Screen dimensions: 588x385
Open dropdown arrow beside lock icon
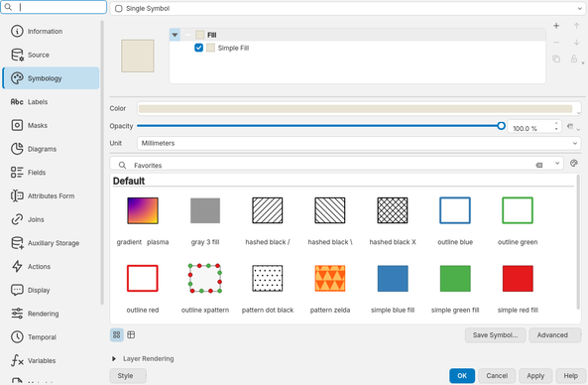pyautogui.click(x=582, y=63)
